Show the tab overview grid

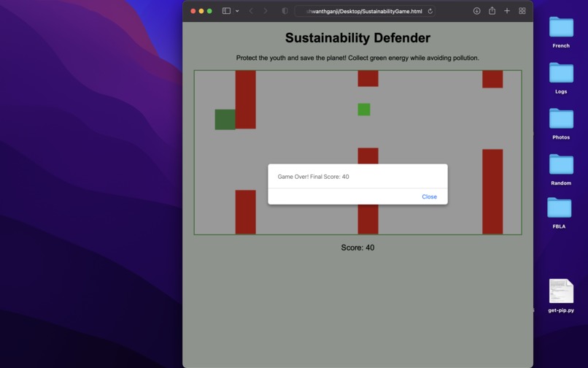(522, 11)
